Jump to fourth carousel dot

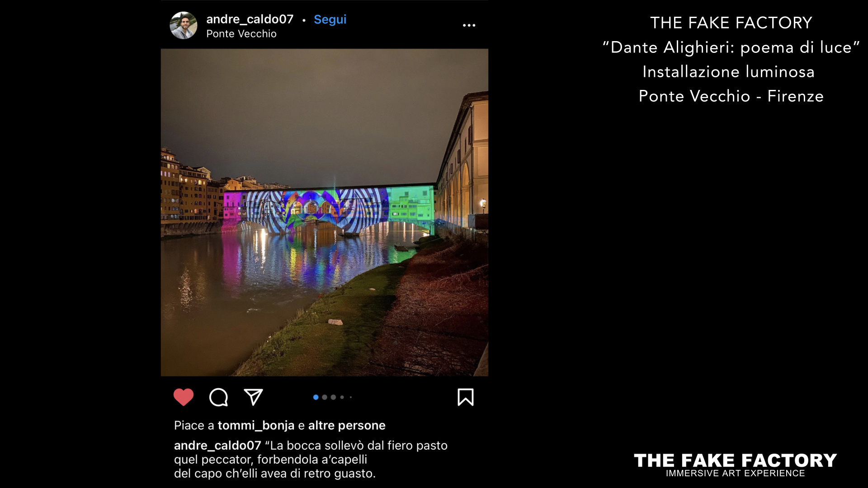pos(342,397)
